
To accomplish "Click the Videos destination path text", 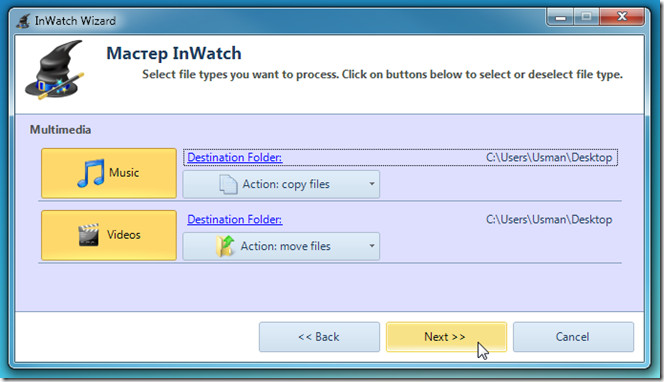I will click(549, 219).
